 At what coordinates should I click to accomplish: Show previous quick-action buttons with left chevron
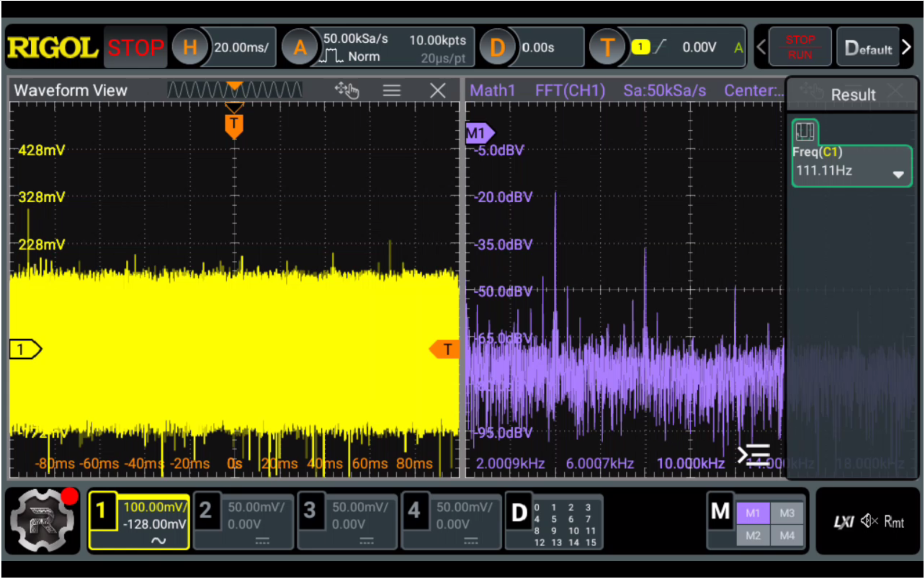(x=761, y=47)
